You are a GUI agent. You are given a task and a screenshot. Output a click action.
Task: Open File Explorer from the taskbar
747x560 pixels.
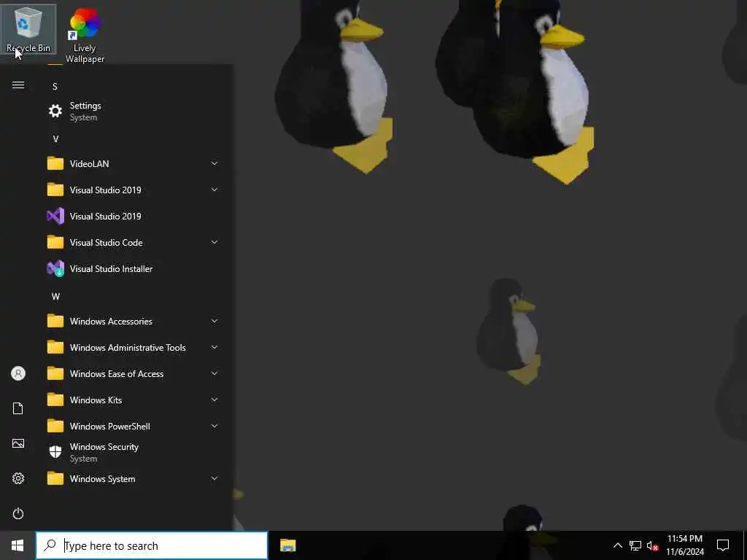(x=287, y=545)
